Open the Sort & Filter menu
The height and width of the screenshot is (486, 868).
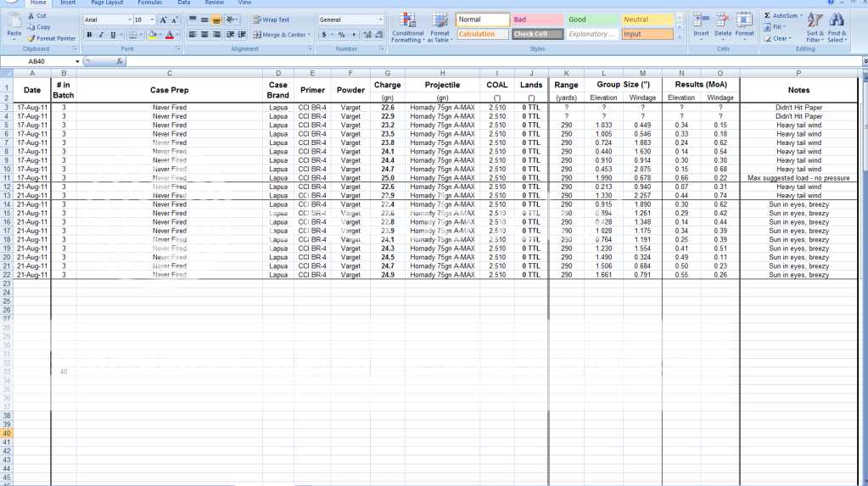[815, 28]
